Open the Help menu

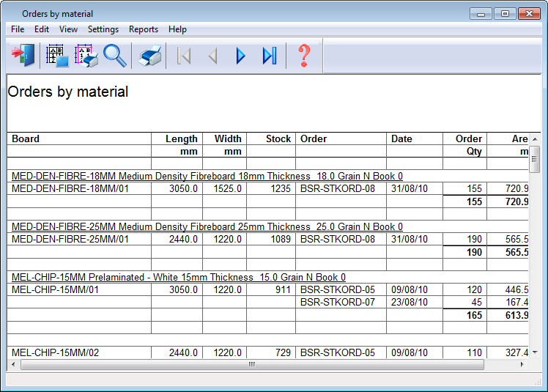(177, 29)
